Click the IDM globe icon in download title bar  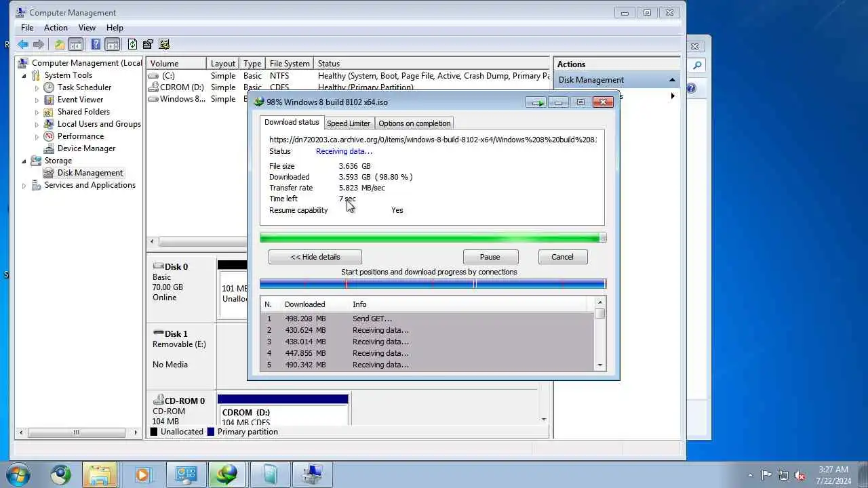258,102
